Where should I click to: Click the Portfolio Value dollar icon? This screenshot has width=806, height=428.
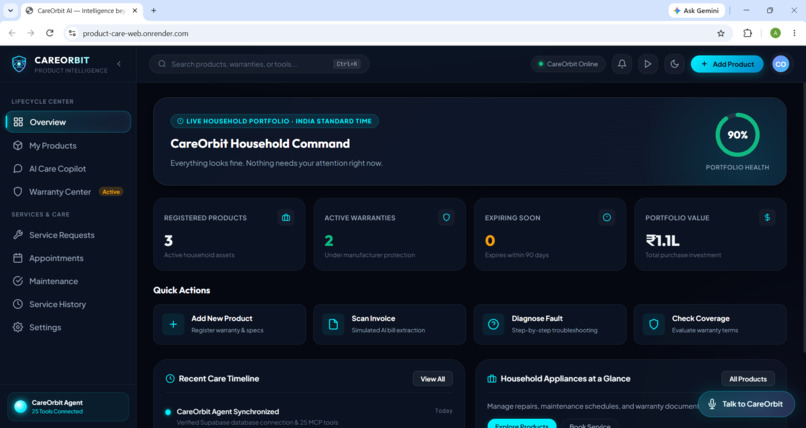[767, 218]
